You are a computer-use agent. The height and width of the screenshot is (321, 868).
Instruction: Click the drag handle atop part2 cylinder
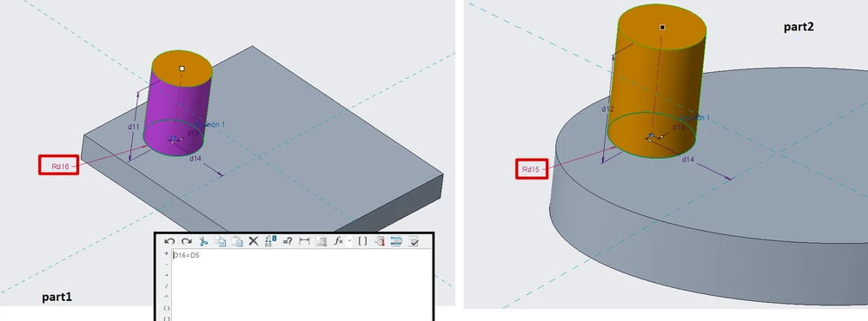point(662,27)
